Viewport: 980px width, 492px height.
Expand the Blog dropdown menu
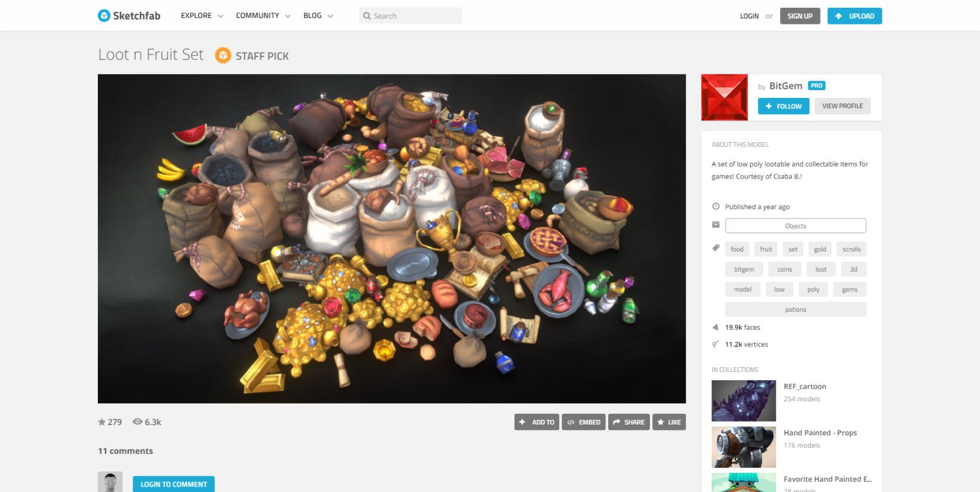[x=318, y=16]
